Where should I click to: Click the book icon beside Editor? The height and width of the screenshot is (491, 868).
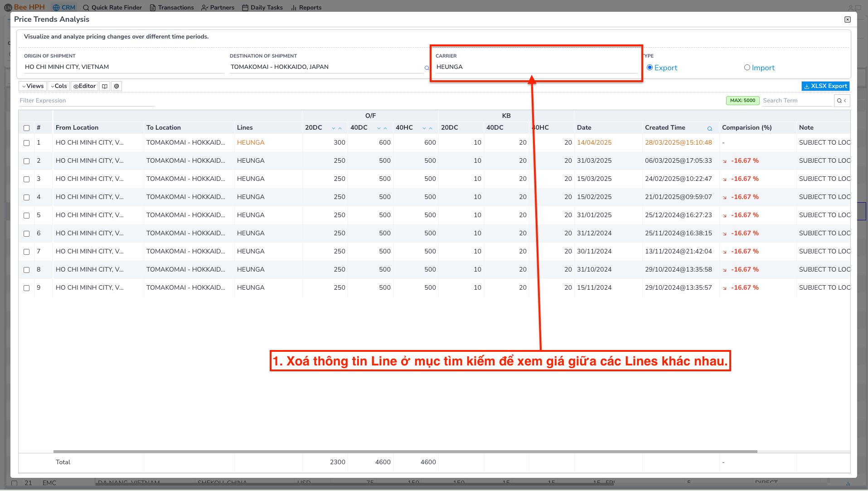105,86
